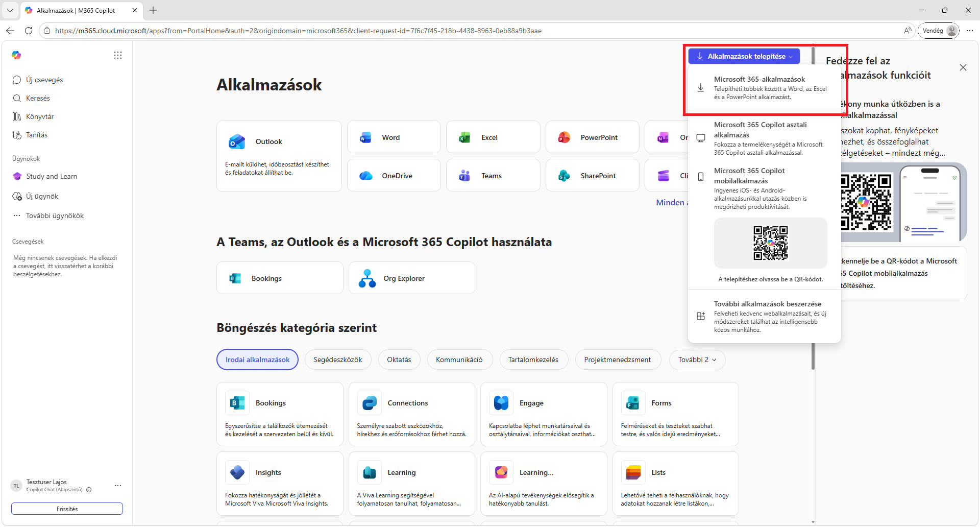The image size is (980, 527).
Task: Open the Teams app tile
Action: 493,176
